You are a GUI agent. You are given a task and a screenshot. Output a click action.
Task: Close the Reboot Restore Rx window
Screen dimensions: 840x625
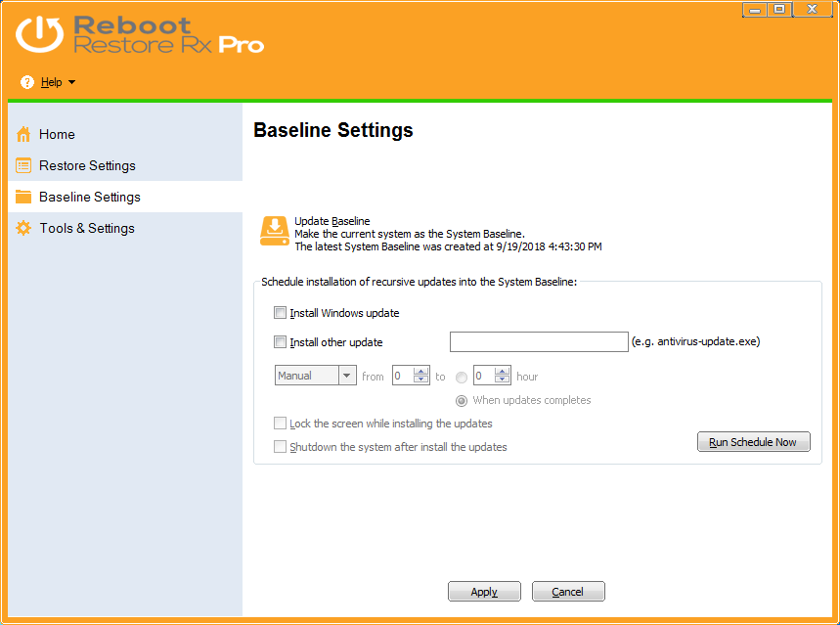click(813, 9)
